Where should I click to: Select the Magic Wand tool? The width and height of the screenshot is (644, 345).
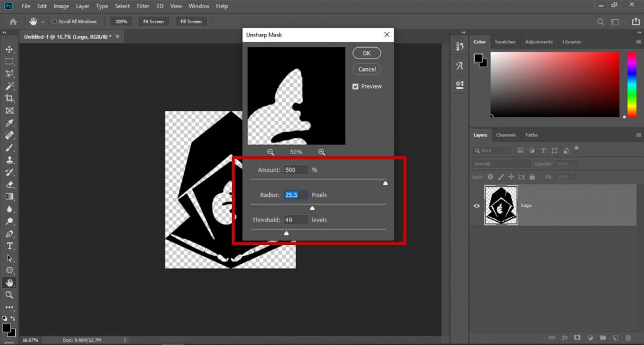click(9, 86)
